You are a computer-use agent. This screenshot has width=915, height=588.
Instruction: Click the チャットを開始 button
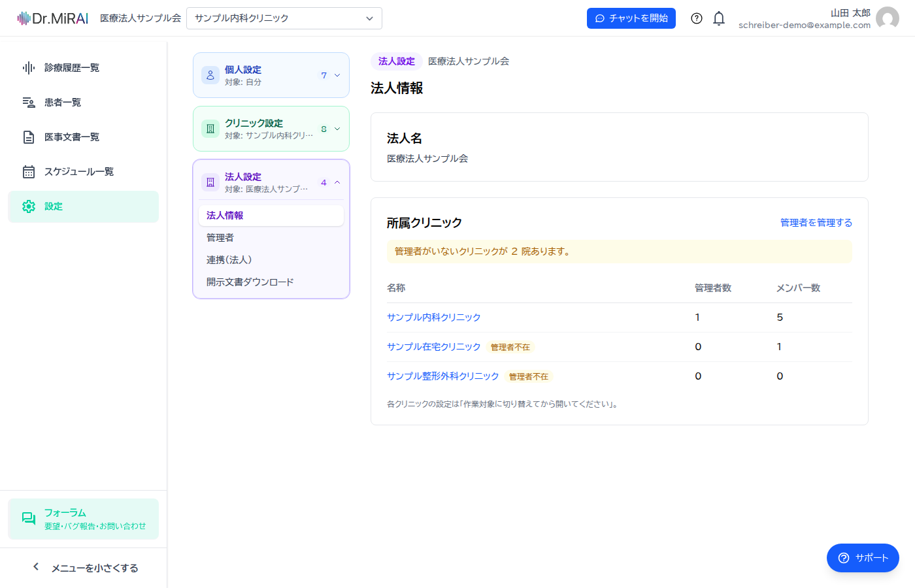631,18
